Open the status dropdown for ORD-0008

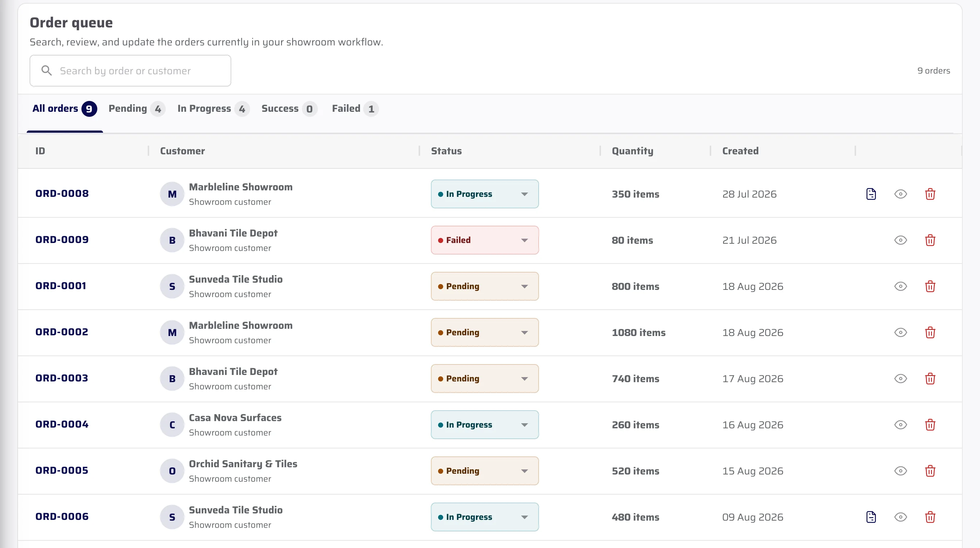click(x=485, y=194)
